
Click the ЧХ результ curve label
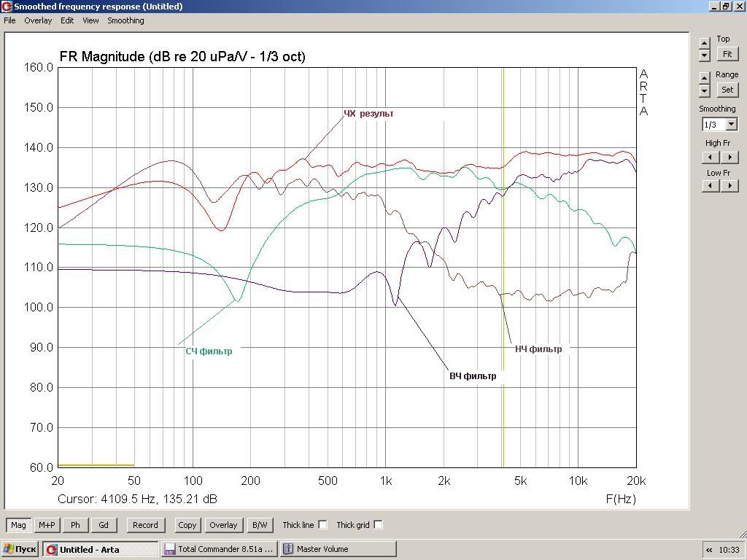tap(368, 113)
